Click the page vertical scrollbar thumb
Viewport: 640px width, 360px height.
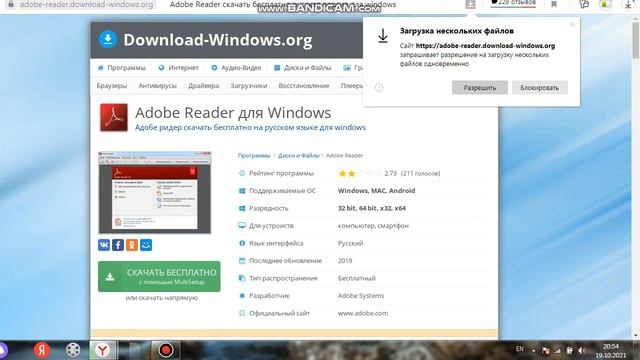click(x=636, y=41)
